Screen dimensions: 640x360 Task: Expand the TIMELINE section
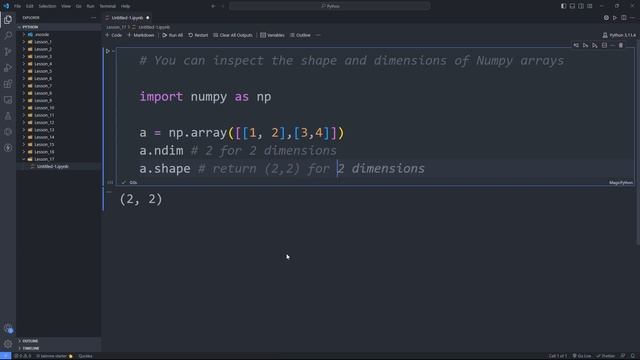(x=58, y=349)
